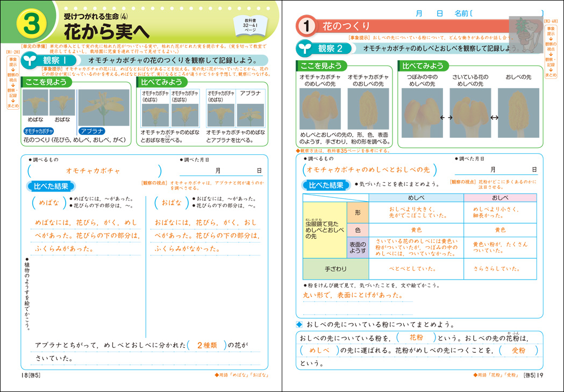Click the arrows between the bud and blooming pistil photos
This screenshot has width=564, height=392.
click(x=446, y=118)
